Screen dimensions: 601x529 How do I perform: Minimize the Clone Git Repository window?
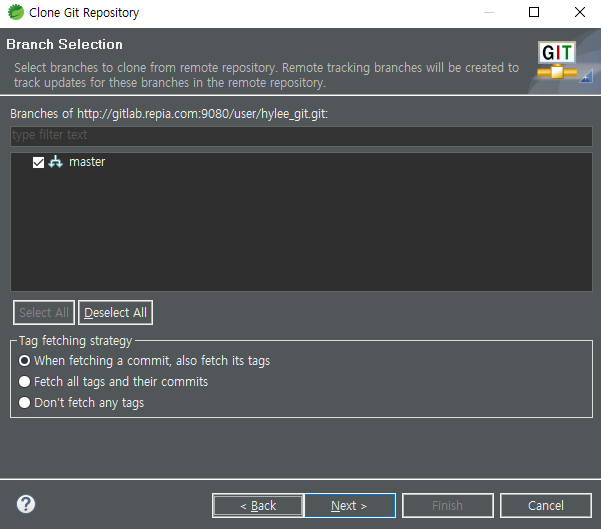tap(487, 13)
